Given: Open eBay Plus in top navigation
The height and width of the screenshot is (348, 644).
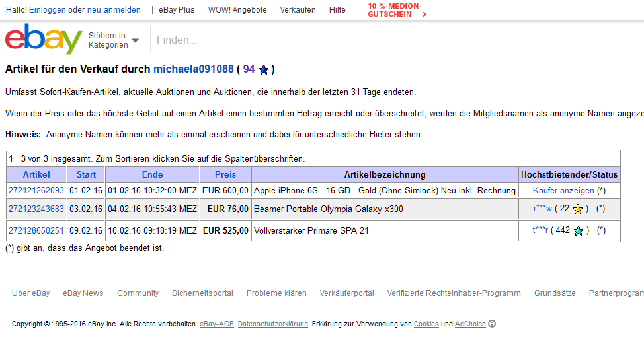Looking at the screenshot, I should (x=177, y=10).
